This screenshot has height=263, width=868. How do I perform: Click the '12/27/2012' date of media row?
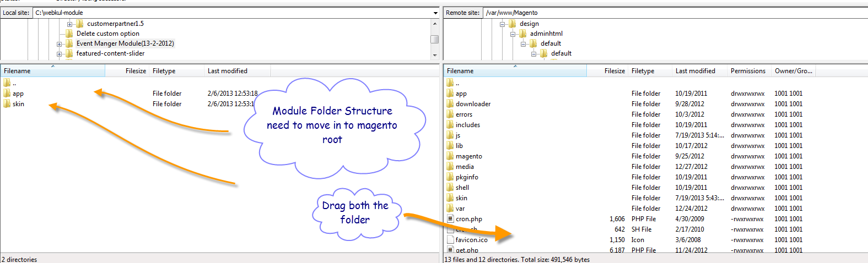coord(691,167)
